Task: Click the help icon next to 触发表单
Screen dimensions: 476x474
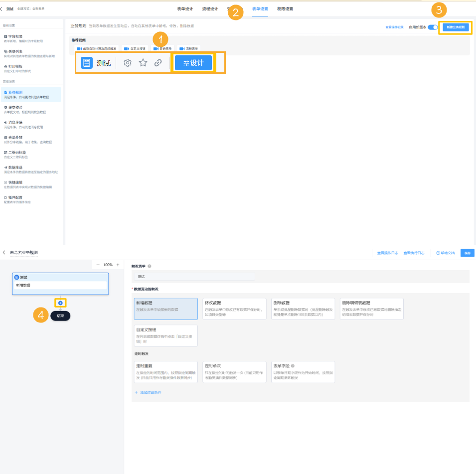Action: pos(150,266)
